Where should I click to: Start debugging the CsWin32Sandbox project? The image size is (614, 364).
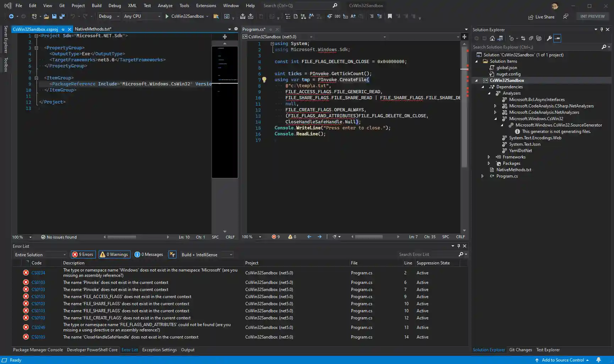point(166,16)
